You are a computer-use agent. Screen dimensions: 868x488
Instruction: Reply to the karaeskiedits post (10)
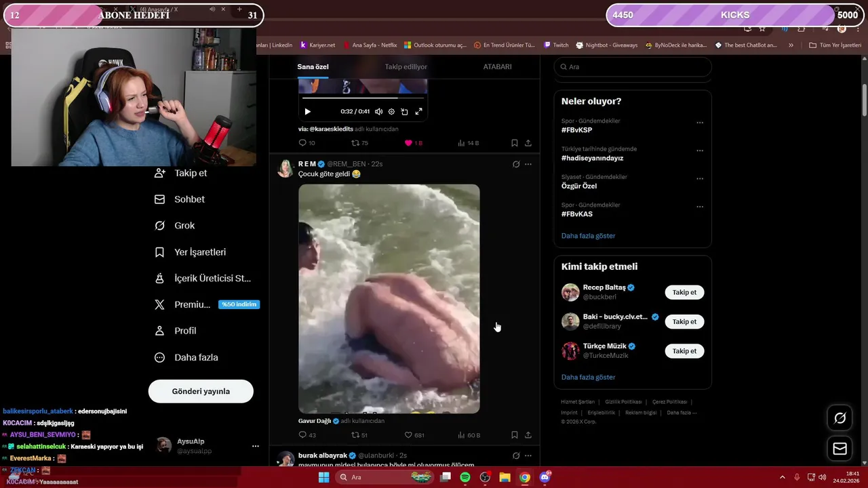[x=307, y=143]
